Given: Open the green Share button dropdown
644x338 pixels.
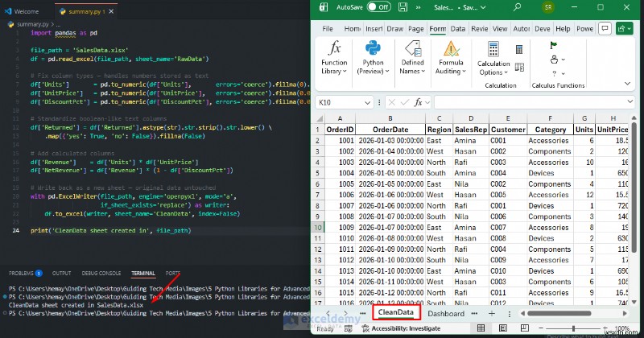Looking at the screenshot, I should click(x=625, y=29).
